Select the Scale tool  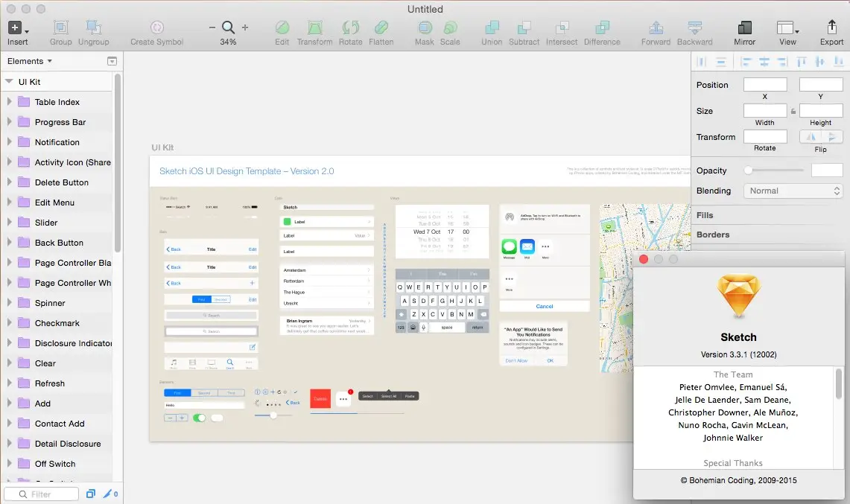[x=450, y=28]
